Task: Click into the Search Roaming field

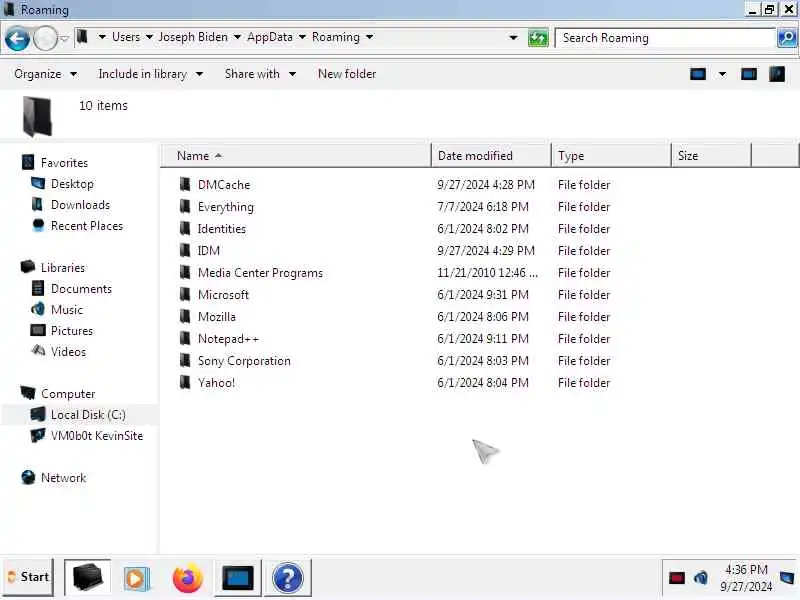Action: (x=665, y=38)
